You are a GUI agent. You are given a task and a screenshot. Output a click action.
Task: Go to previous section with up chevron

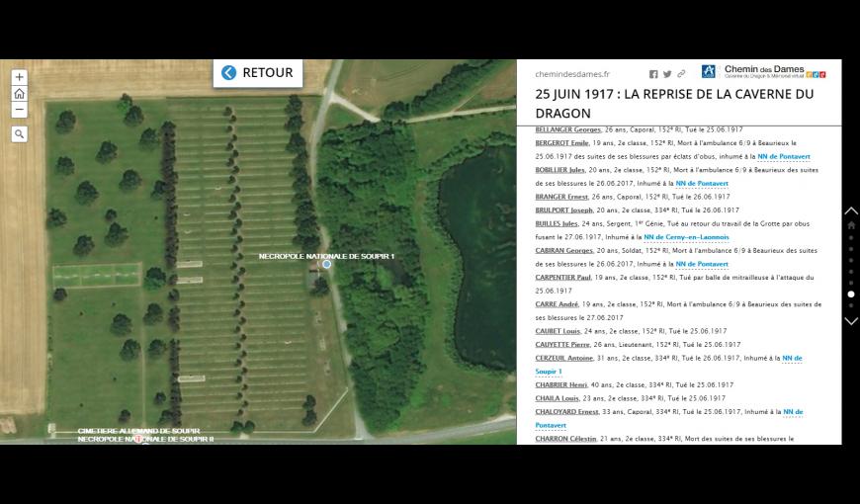pos(851,210)
